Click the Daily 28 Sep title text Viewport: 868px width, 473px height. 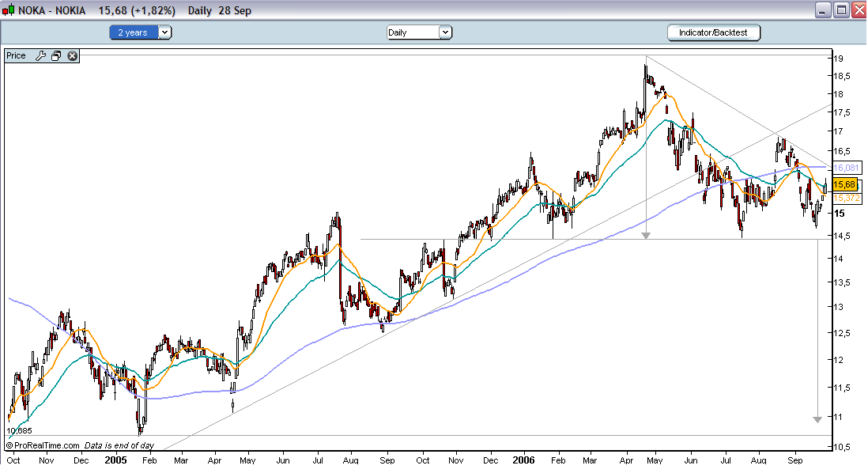220,10
